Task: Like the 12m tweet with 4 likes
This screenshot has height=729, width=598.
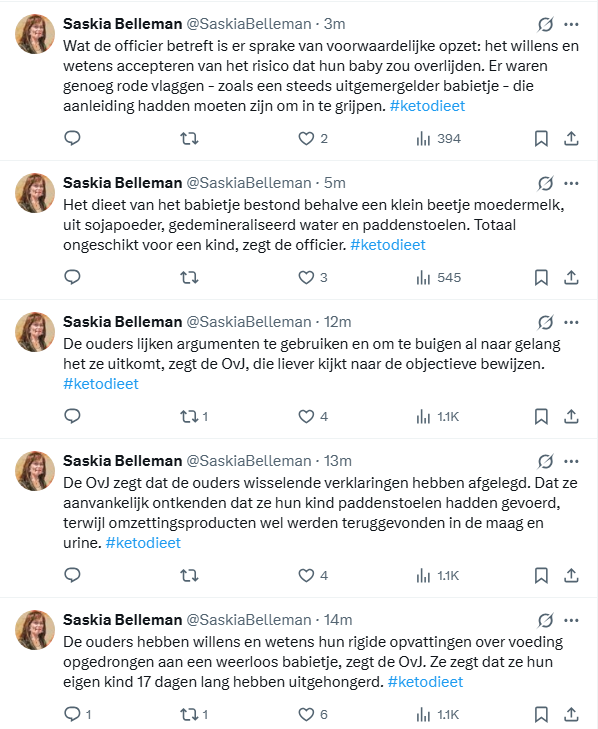Action: pos(313,416)
